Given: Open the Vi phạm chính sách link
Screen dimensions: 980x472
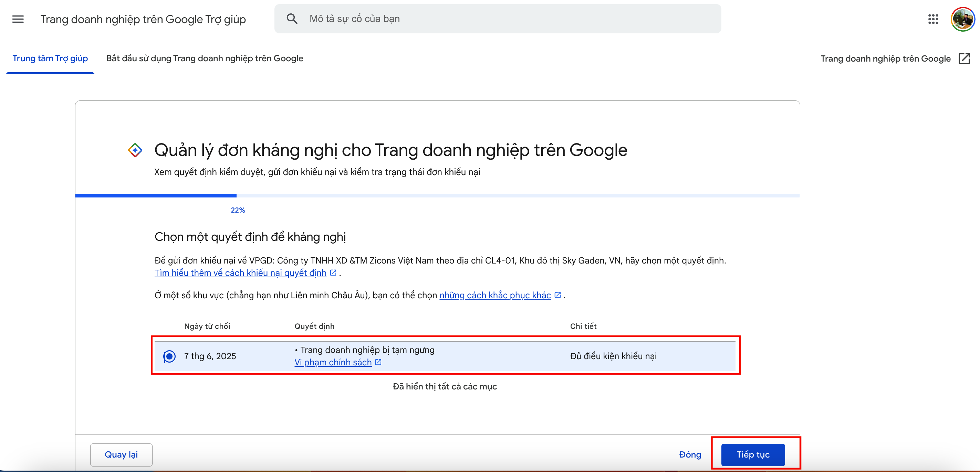Looking at the screenshot, I should [333, 362].
